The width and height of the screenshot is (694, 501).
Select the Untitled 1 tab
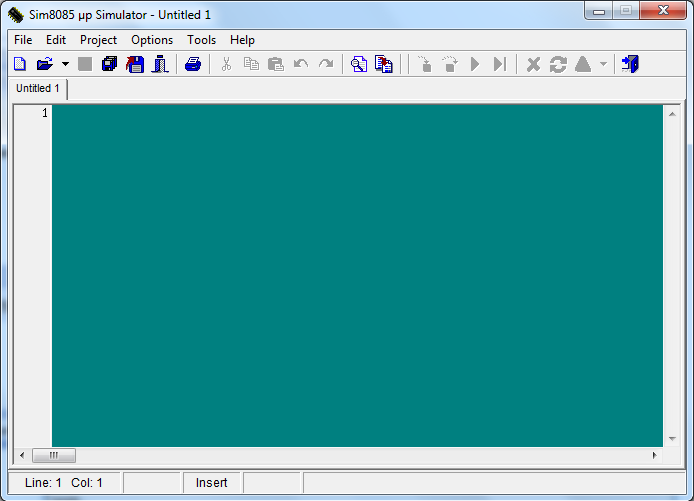[38, 88]
